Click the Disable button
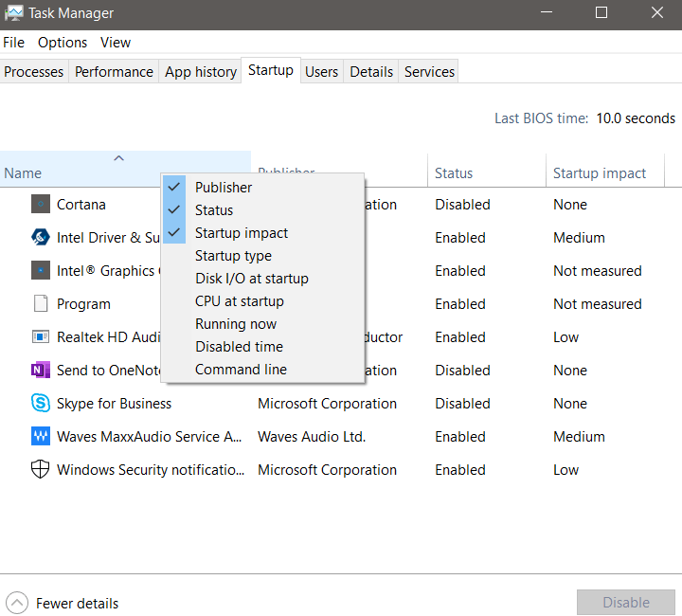The width and height of the screenshot is (682, 616). coord(626,602)
